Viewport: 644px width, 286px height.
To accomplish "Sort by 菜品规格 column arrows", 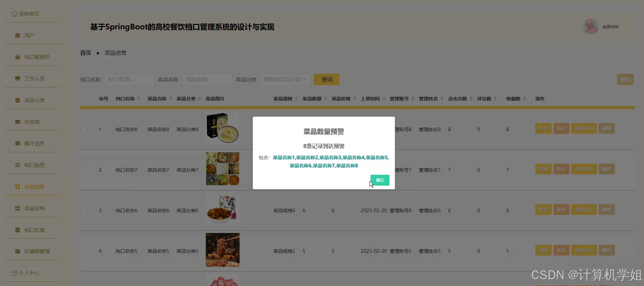I will tap(296, 99).
